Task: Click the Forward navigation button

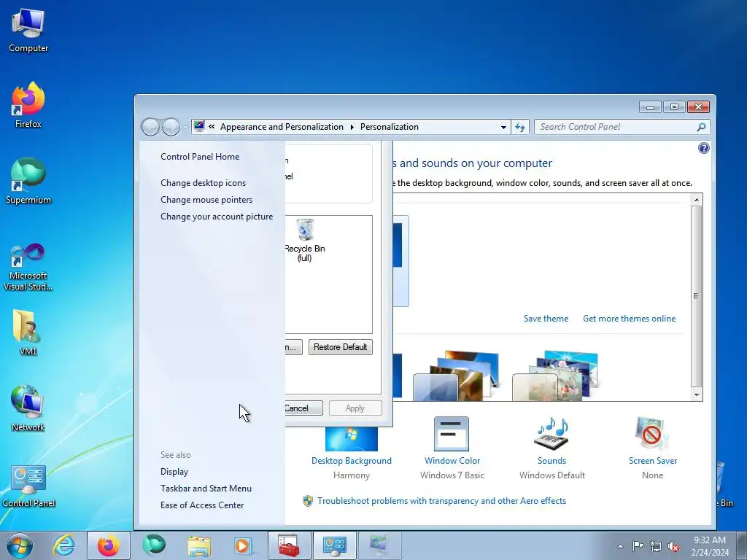Action: coord(171,127)
